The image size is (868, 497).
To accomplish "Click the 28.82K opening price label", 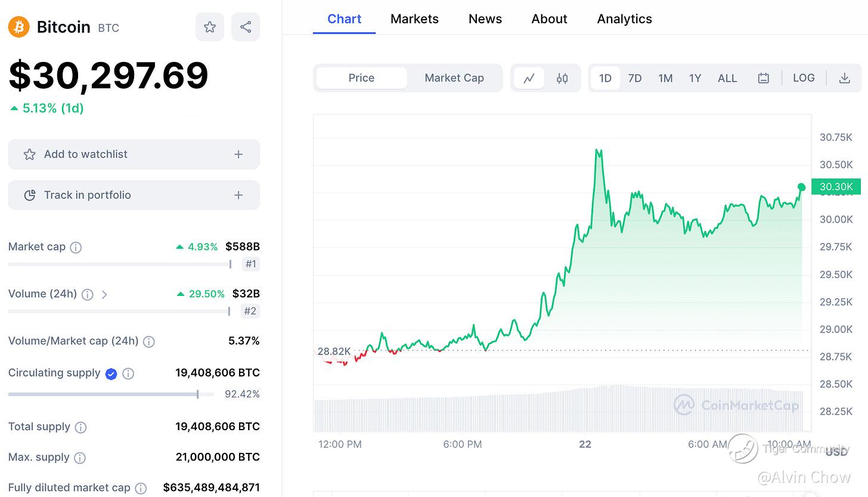I will click(x=334, y=351).
